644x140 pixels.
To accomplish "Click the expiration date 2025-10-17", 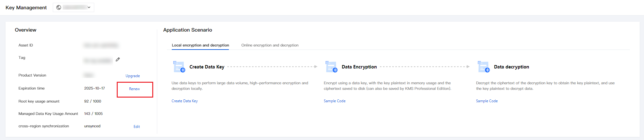I will [95, 88].
